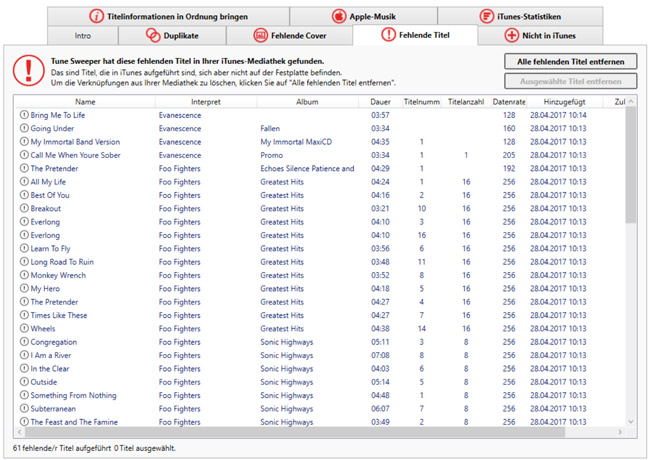Click the vertical scrollbar thumb

(x=631, y=165)
